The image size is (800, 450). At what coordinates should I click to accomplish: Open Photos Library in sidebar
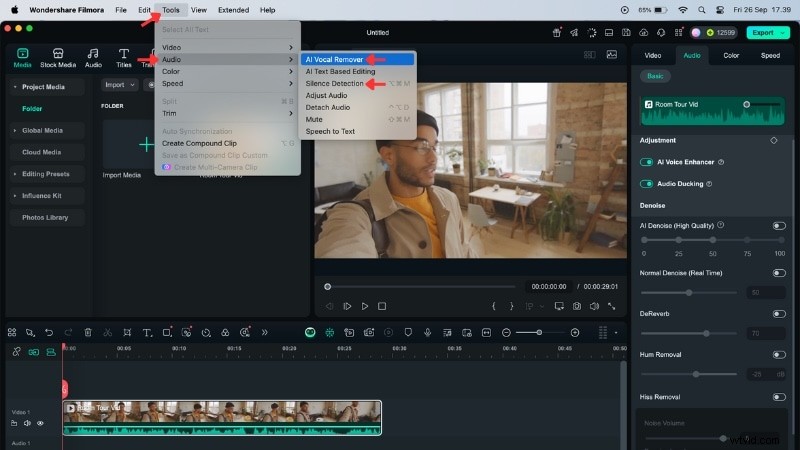(x=45, y=217)
